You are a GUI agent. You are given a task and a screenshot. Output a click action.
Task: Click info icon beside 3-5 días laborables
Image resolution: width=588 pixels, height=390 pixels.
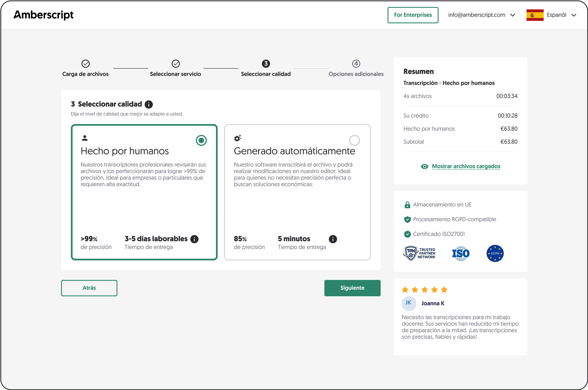(194, 239)
